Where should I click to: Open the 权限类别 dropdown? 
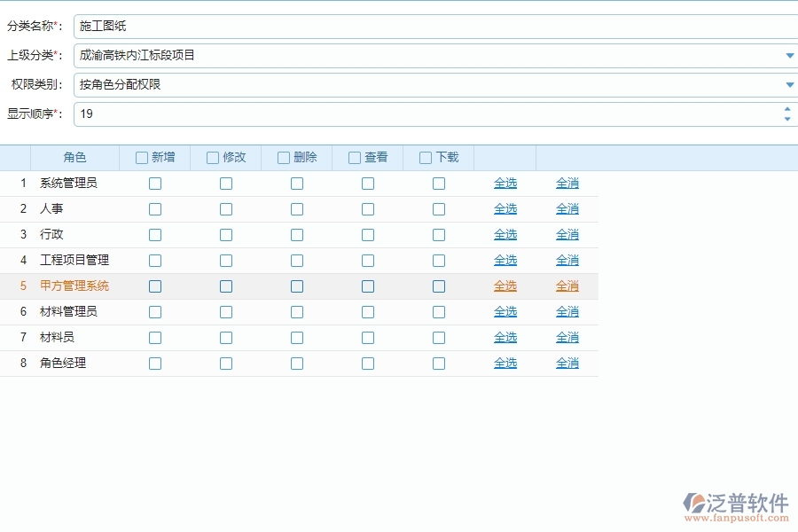[788, 84]
